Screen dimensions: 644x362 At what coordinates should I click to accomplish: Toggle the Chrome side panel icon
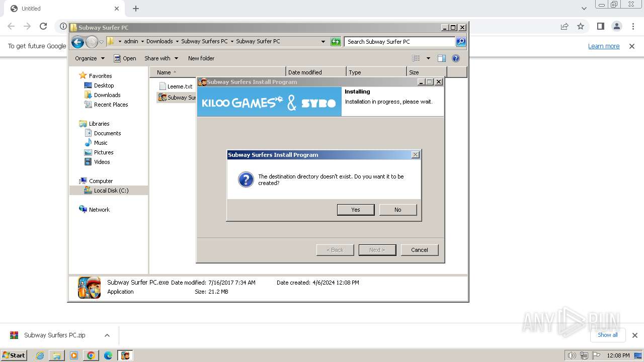pos(600,26)
